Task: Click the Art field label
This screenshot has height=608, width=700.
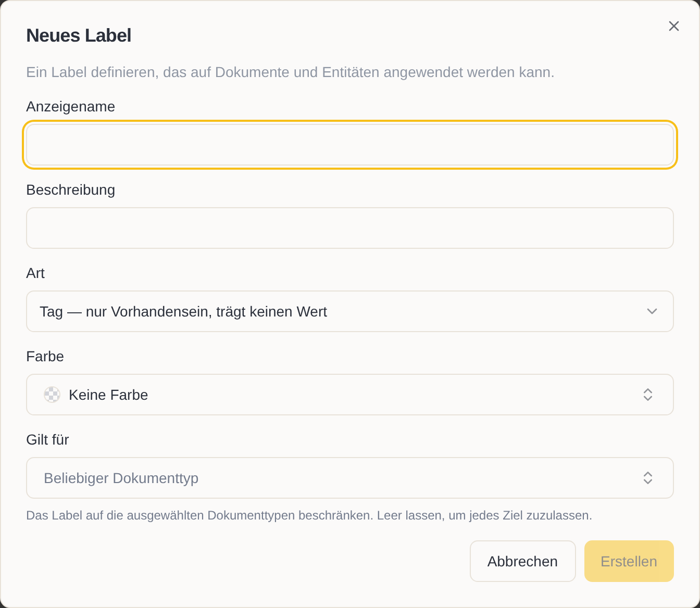Action: [35, 273]
